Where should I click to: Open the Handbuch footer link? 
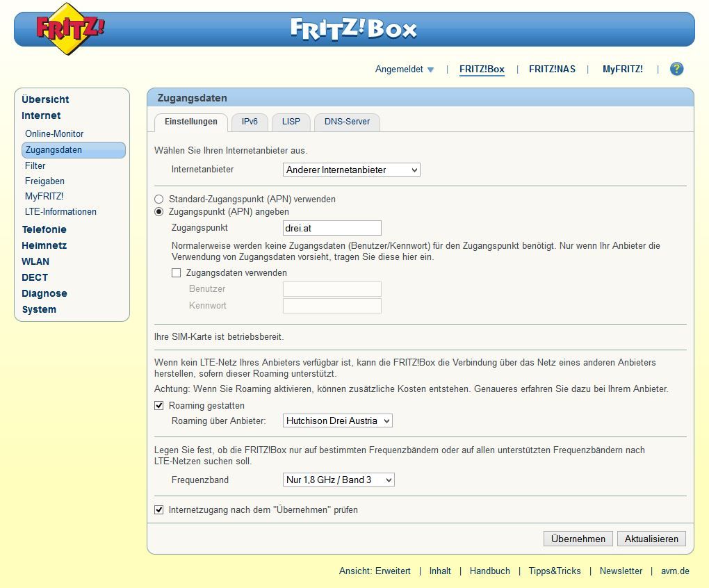point(489,571)
